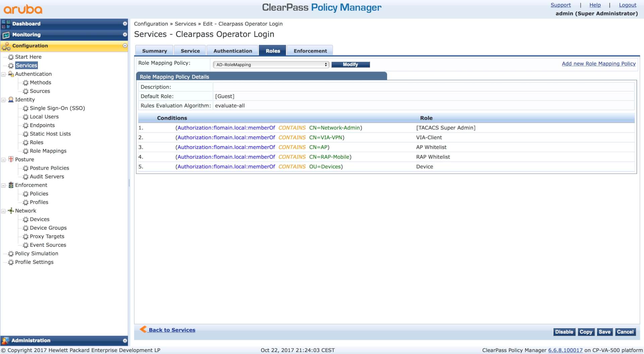Click the Enforcement tree node icon

11,185
